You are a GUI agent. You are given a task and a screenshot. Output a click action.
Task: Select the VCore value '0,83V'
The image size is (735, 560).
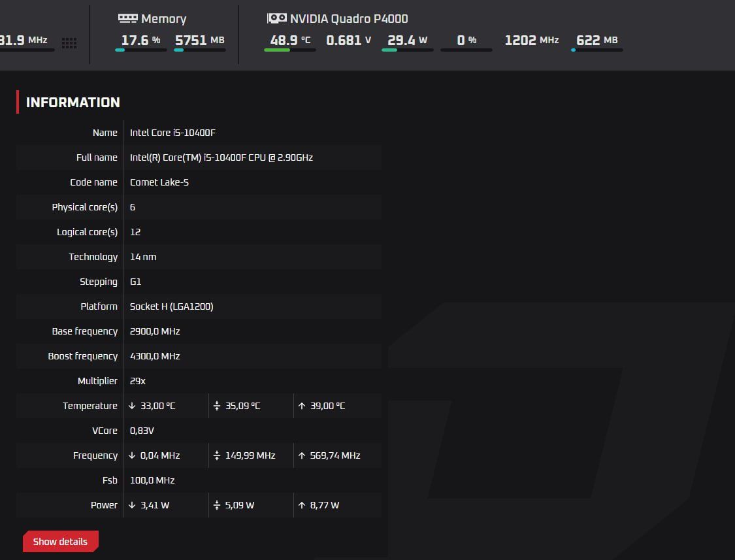coord(142,431)
